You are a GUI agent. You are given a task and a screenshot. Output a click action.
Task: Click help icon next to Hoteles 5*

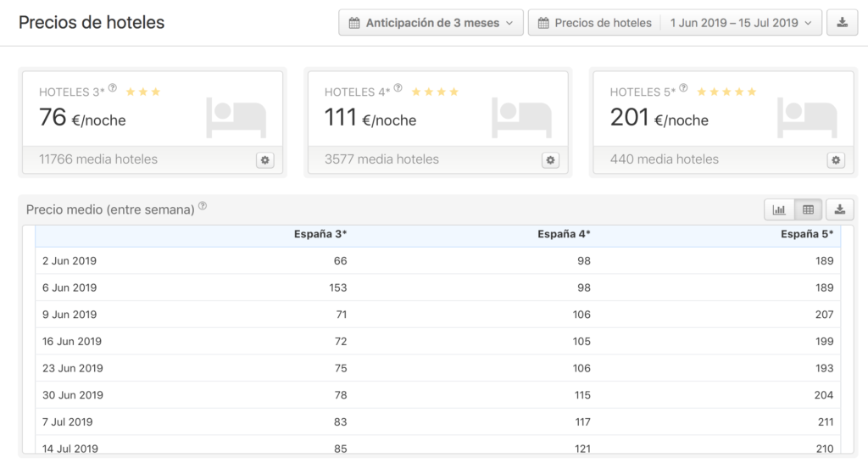tap(684, 88)
